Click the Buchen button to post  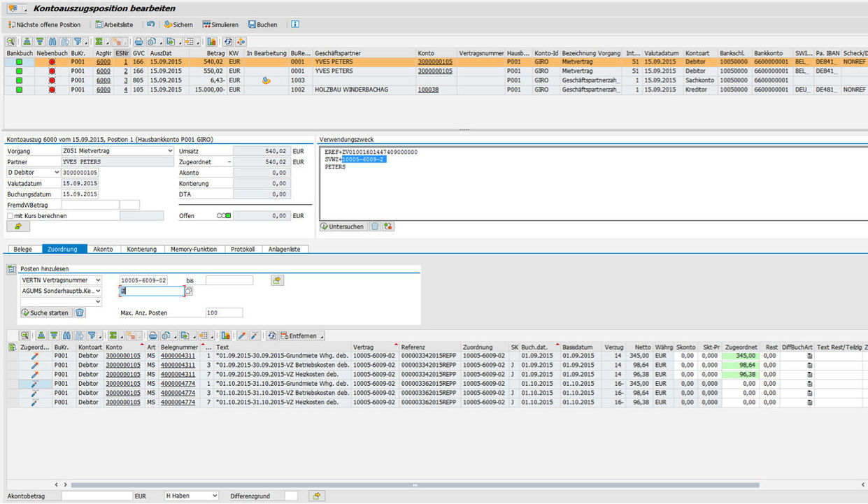(262, 24)
